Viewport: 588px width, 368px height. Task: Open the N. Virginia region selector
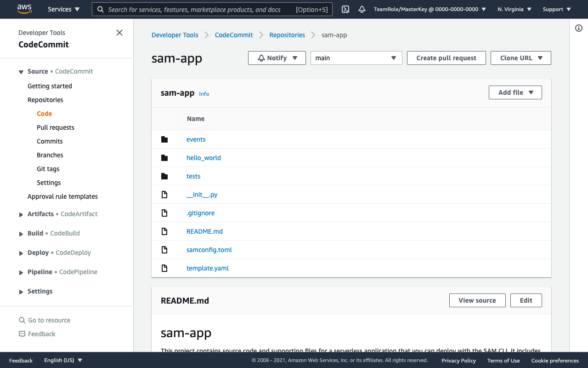tap(514, 9)
